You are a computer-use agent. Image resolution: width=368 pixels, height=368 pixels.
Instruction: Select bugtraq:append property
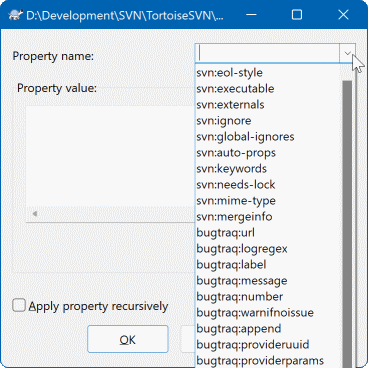tap(269, 329)
